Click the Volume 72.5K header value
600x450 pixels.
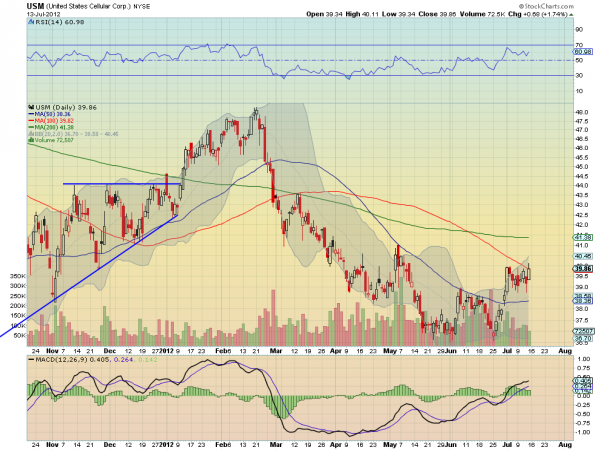pyautogui.click(x=483, y=14)
